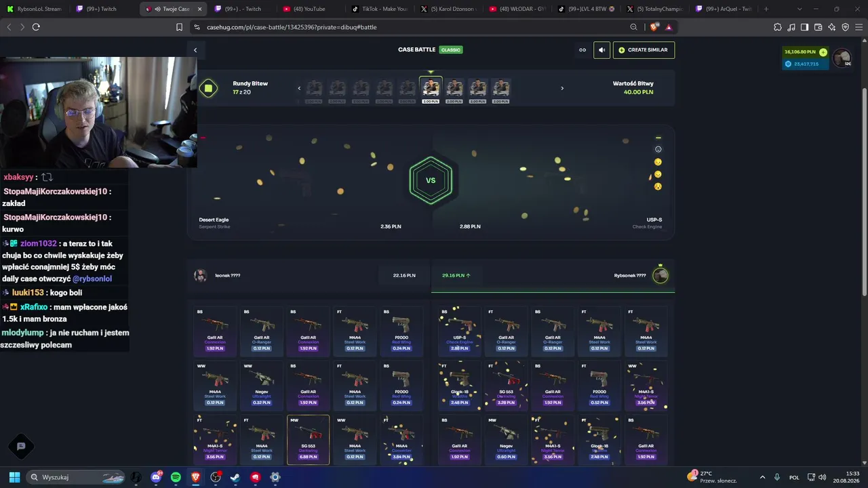Click the Rybsonek player avatar
868x488 pixels.
coord(660,275)
